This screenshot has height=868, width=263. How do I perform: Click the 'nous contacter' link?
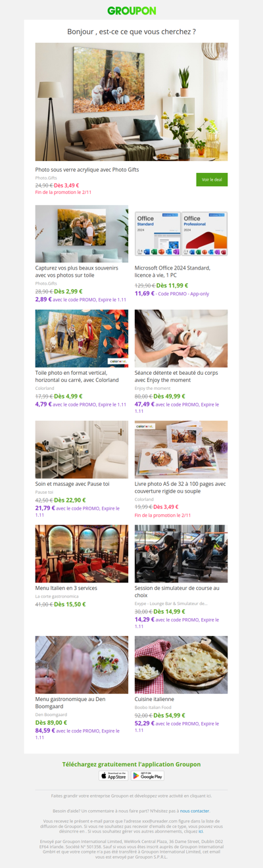195,811
